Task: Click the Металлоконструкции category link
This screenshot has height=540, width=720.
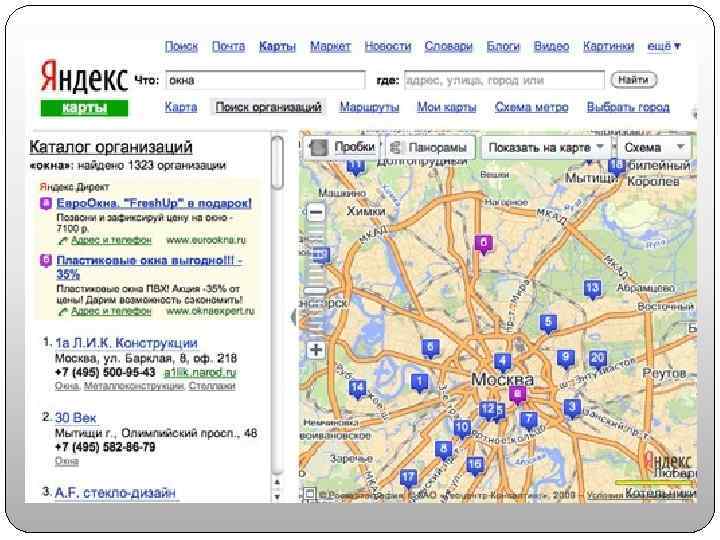Action: (134, 386)
